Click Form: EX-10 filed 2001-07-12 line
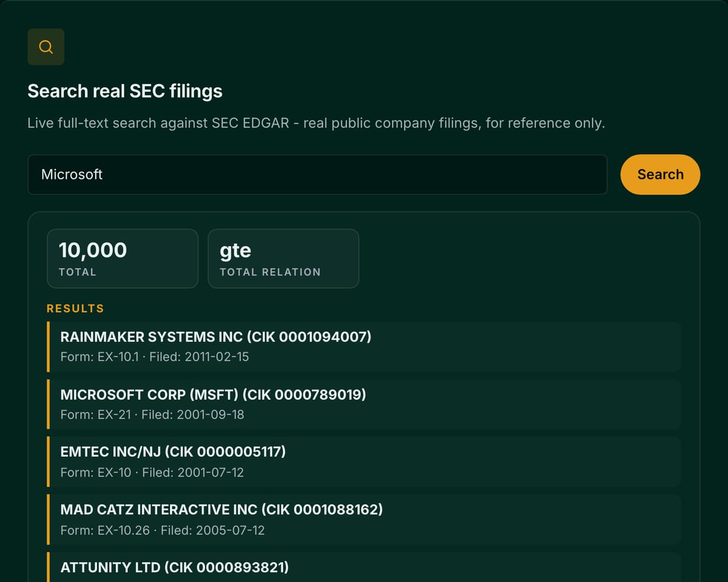This screenshot has height=582, width=728. pyautogui.click(x=152, y=472)
